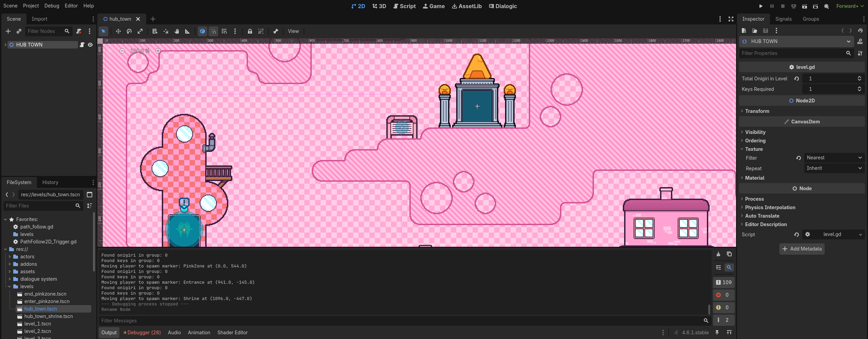Click the Add Metadata button
This screenshot has height=339, width=868.
coord(802,249)
